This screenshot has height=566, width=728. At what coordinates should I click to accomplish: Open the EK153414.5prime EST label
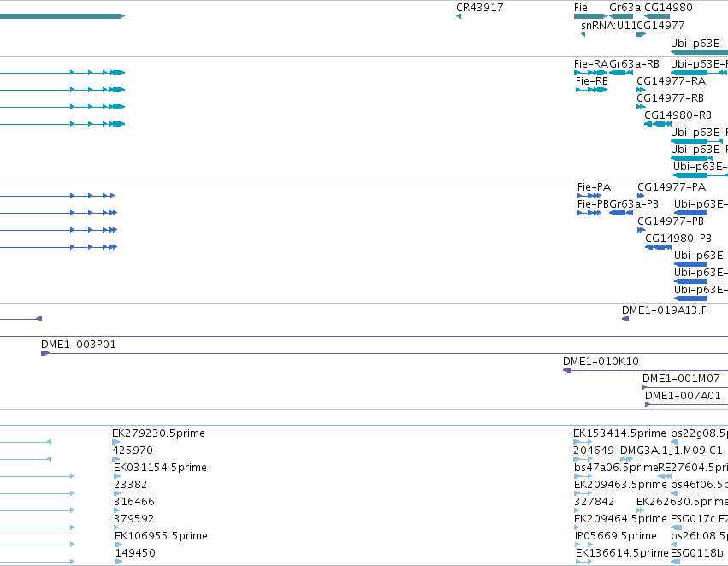[x=620, y=433]
